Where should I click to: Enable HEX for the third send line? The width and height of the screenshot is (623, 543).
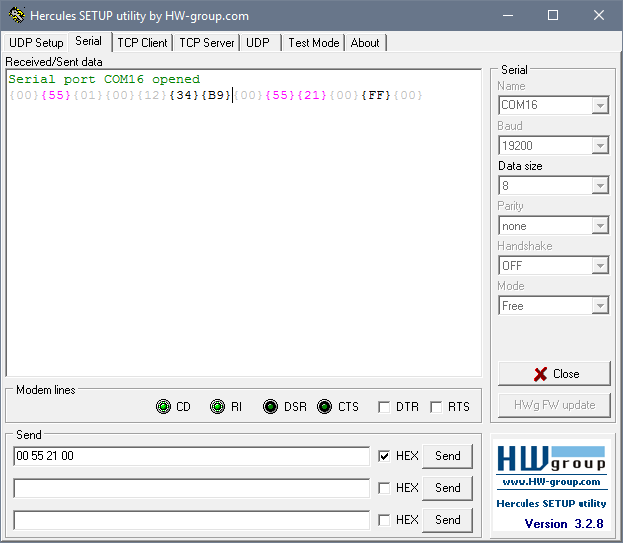coord(384,520)
